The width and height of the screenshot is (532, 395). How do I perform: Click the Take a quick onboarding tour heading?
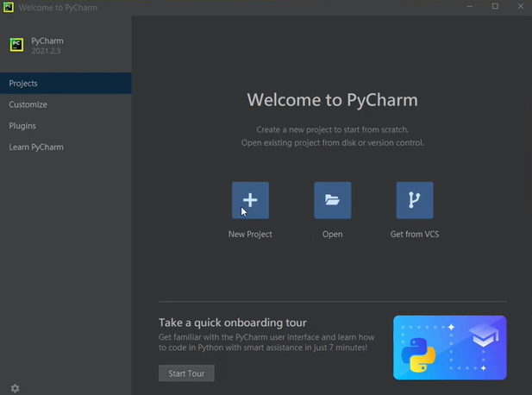pyautogui.click(x=233, y=323)
